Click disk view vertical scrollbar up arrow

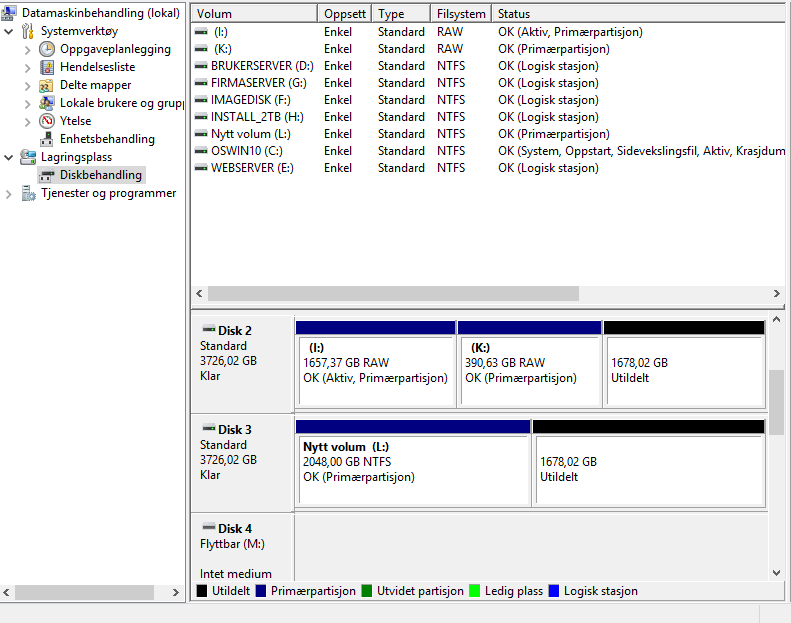776,319
